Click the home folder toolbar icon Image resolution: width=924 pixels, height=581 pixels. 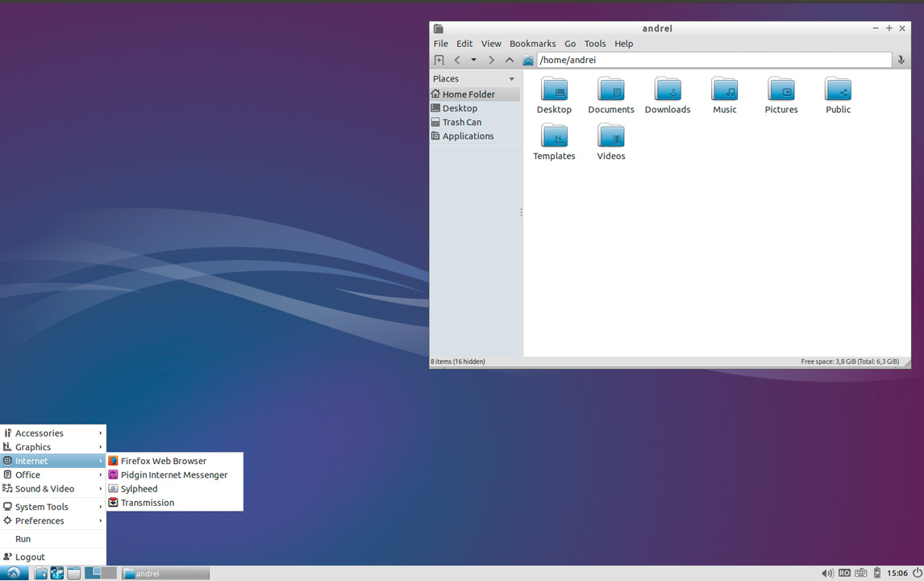pos(528,61)
